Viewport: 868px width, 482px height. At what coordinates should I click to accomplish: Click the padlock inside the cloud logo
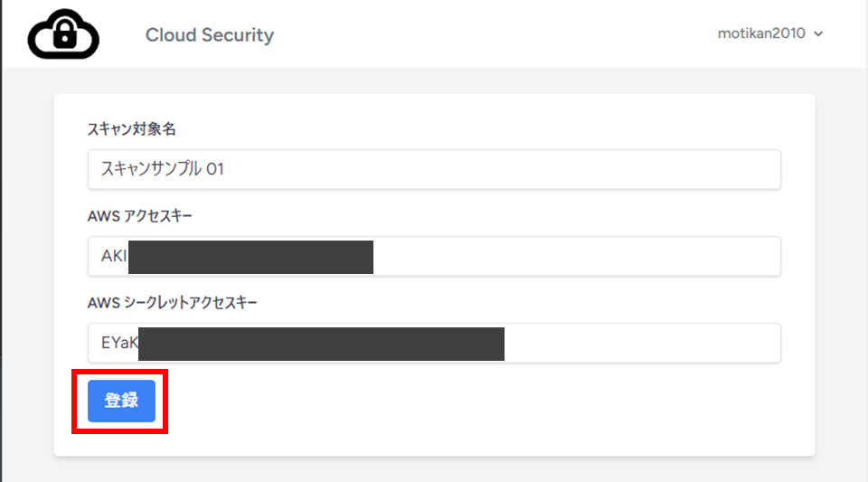(x=63, y=38)
